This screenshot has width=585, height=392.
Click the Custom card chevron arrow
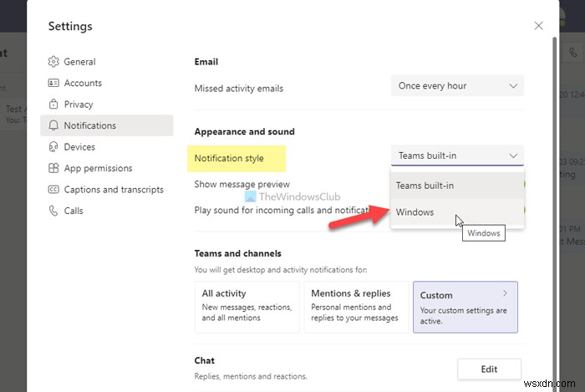[x=505, y=293]
